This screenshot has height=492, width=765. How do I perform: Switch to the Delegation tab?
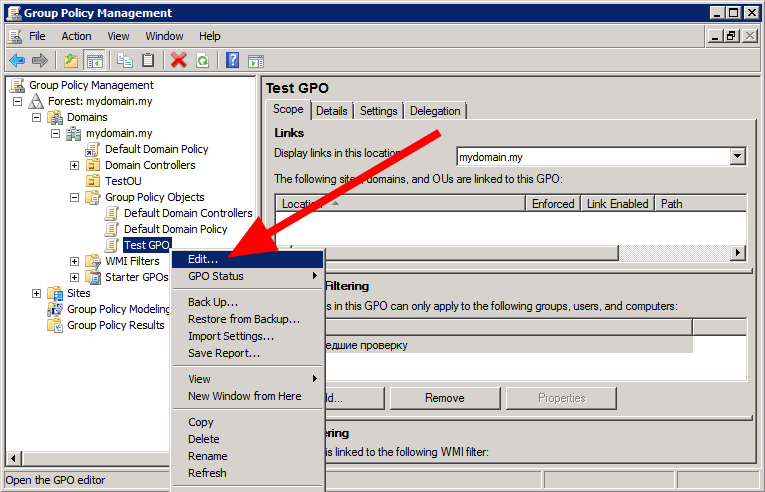435,111
